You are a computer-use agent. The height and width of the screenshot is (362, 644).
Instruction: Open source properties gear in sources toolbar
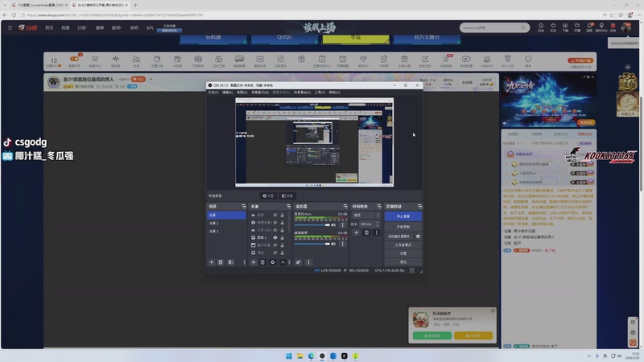click(x=273, y=262)
